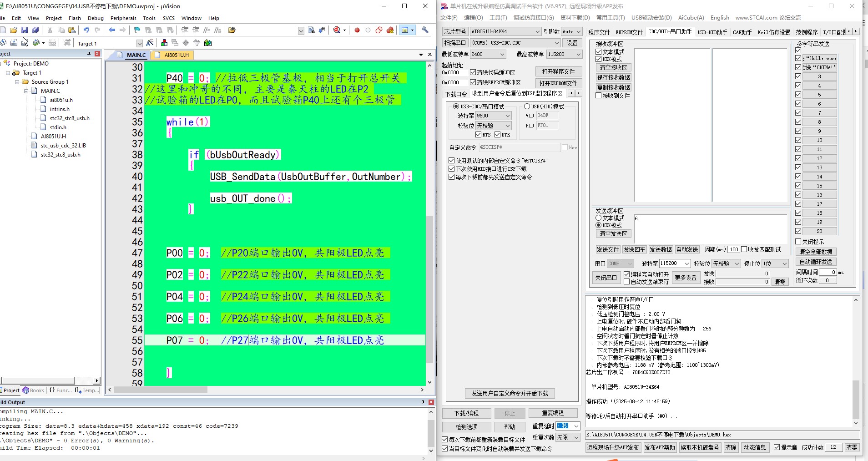Open the Peripherals menu
This screenshot has width=868, height=461.
pos(123,18)
